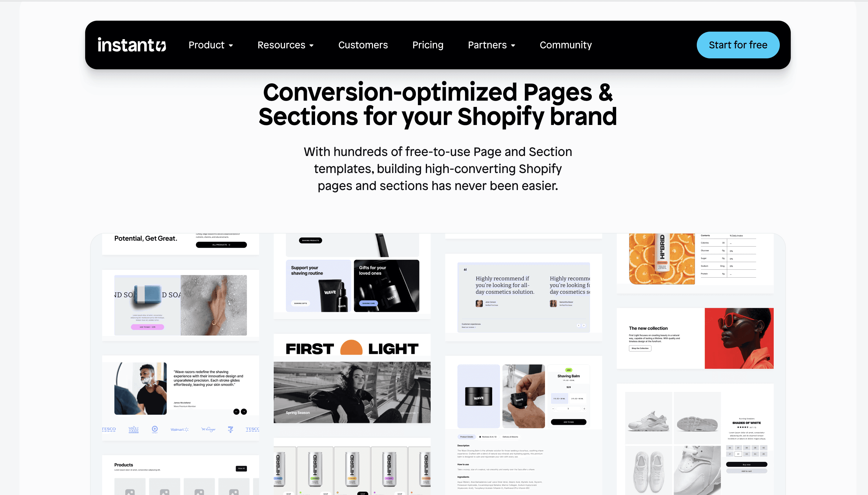
Task: Click the Instanto logo icon
Action: [160, 45]
